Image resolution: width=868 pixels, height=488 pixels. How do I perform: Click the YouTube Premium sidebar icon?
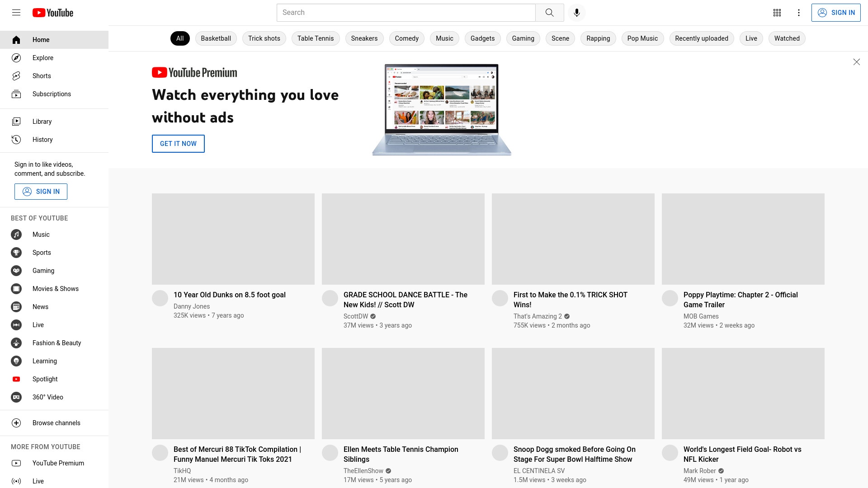pyautogui.click(x=16, y=463)
